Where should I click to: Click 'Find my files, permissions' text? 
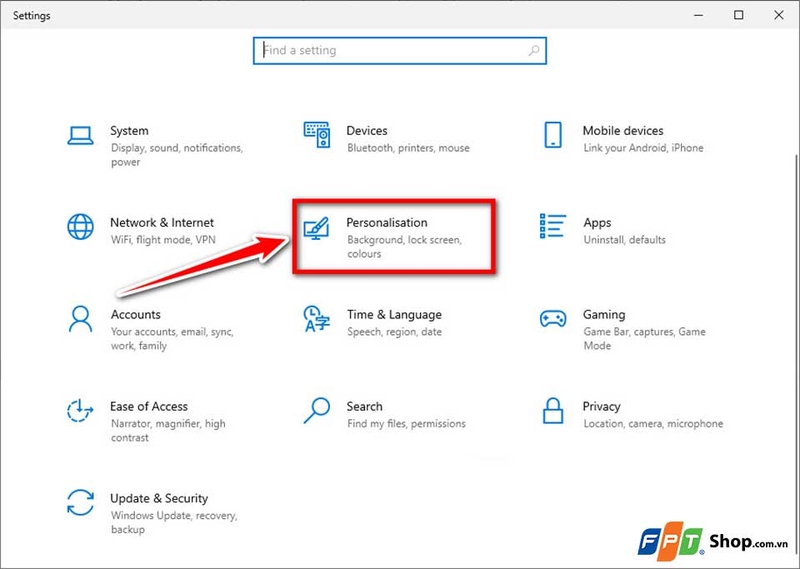[x=406, y=424]
